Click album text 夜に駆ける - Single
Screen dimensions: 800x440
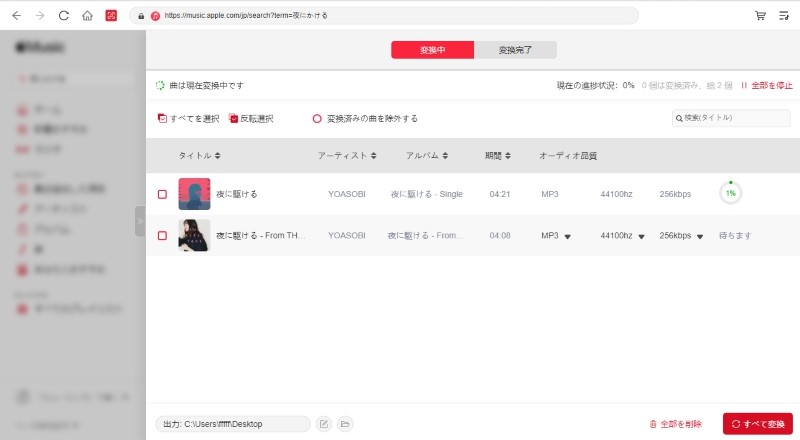pos(427,194)
